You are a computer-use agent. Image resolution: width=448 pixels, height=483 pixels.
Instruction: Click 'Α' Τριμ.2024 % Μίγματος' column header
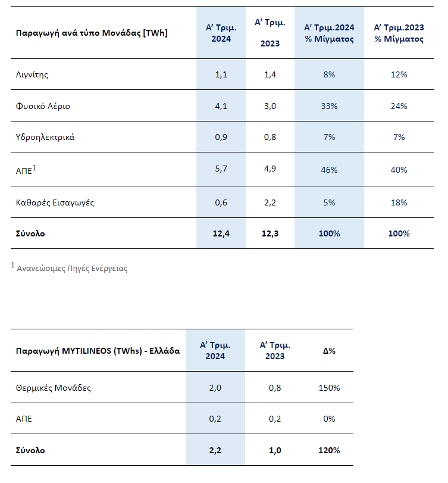coord(329,33)
